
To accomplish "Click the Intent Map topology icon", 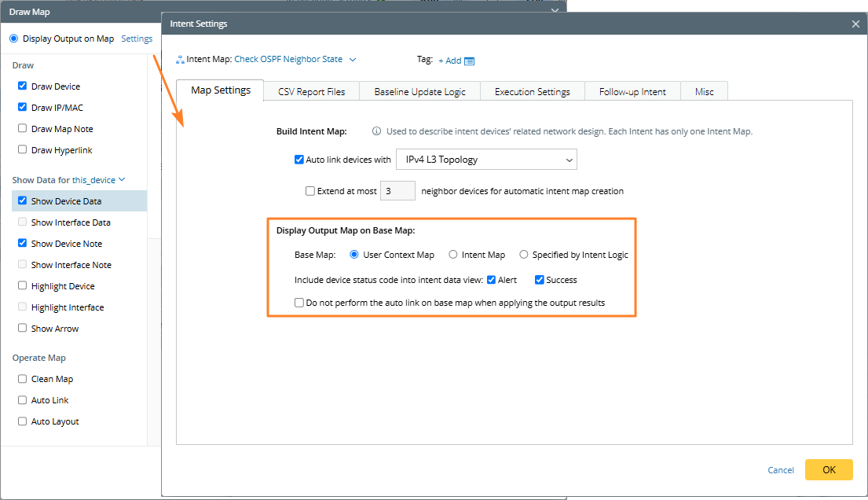I will coord(181,59).
